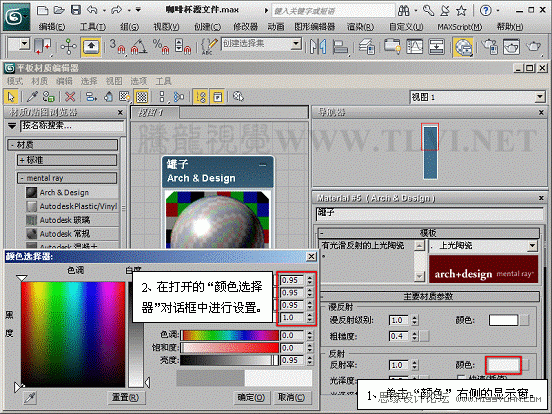Open the curve editor icon
The height and width of the screenshot is (414, 552).
(414, 46)
